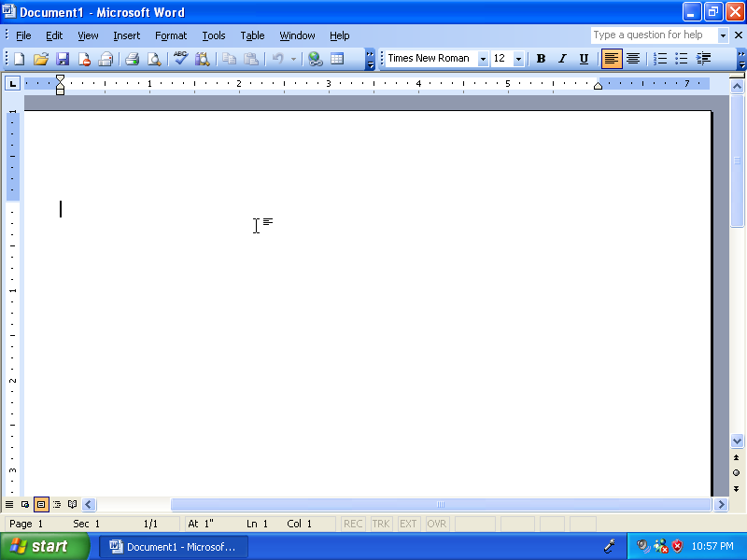Image resolution: width=747 pixels, height=560 pixels.
Task: Open Print Preview magnifier icon
Action: [x=154, y=59]
